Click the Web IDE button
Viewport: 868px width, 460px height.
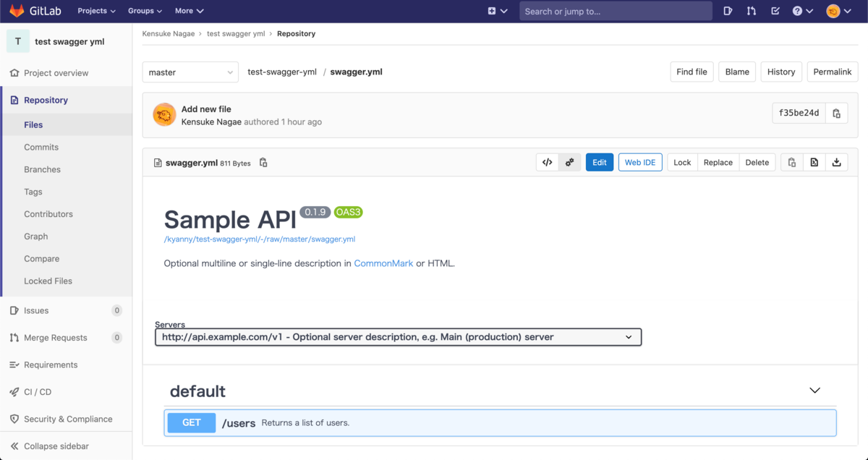coord(640,162)
